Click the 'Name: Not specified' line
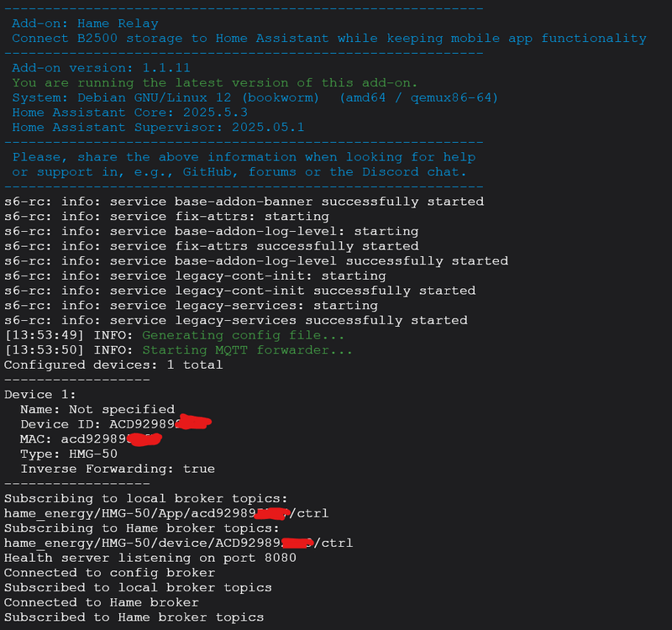The width and height of the screenshot is (672, 630). tap(97, 409)
